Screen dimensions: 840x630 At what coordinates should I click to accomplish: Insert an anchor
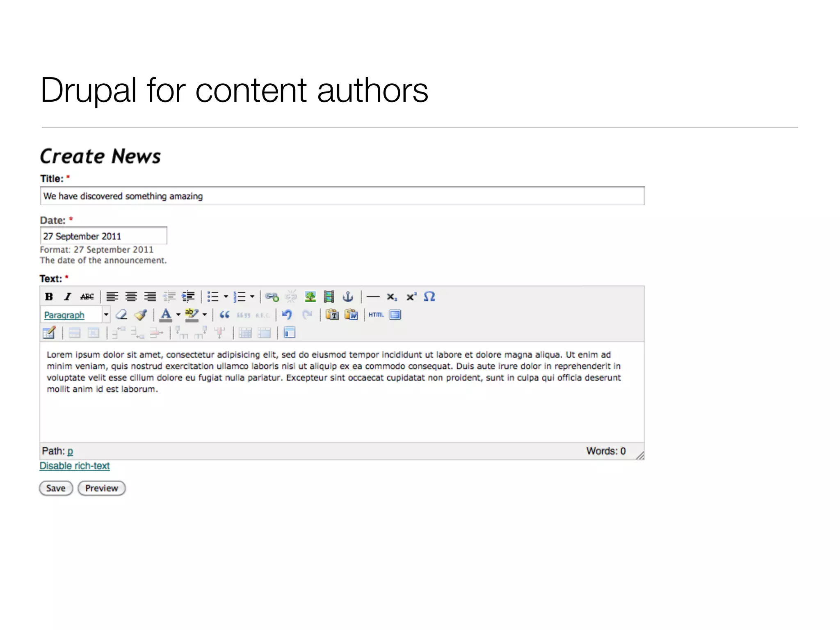348,297
